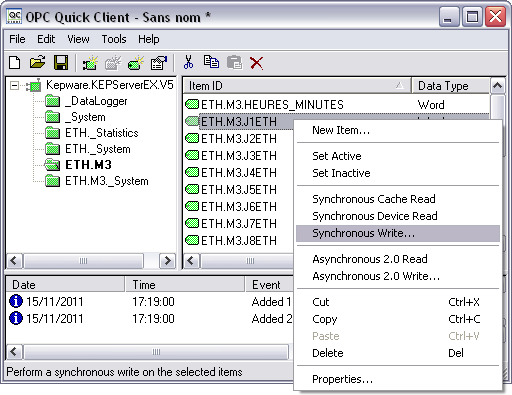This screenshot has height=395, width=512.
Task: Save the project with the floppy disk icon
Action: point(61,62)
